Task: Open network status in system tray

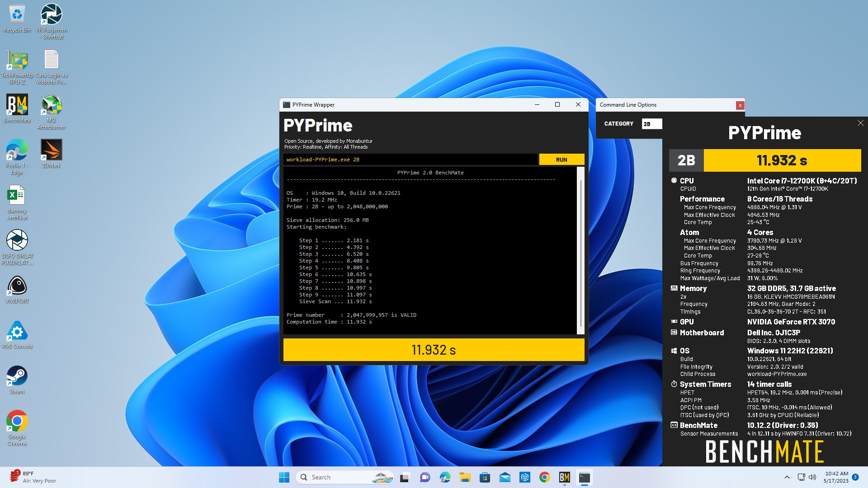Action: pyautogui.click(x=801, y=477)
